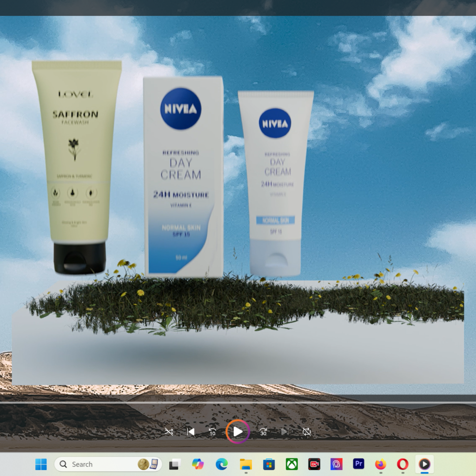This screenshot has width=476, height=476.
Task: Open Adobe Premiere Pro from the taskbar
Action: (358, 463)
